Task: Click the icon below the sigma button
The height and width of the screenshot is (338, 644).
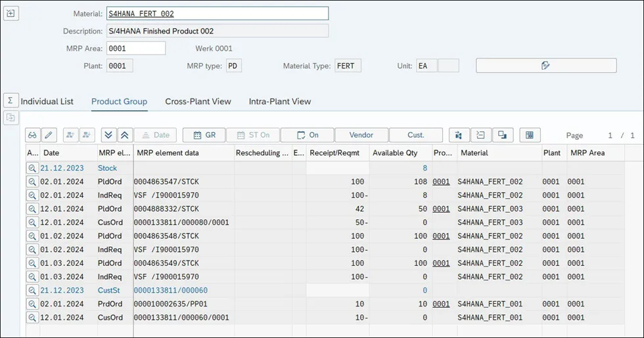Action: (x=11, y=117)
